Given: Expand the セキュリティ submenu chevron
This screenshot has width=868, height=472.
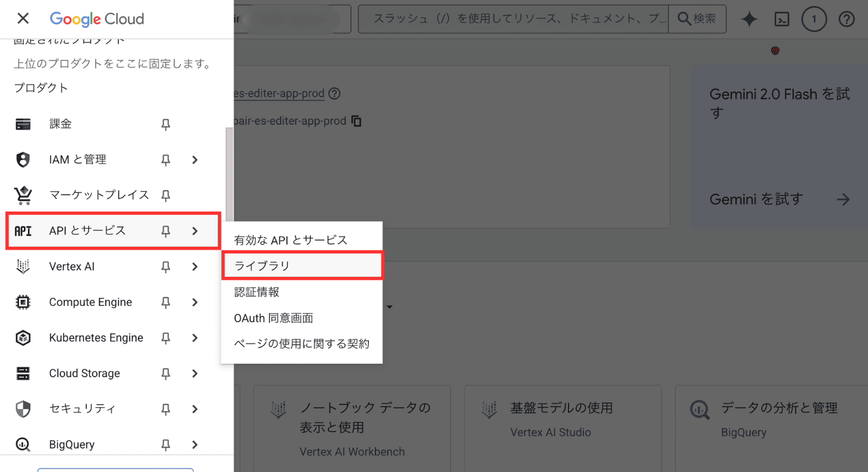Looking at the screenshot, I should click(x=195, y=409).
